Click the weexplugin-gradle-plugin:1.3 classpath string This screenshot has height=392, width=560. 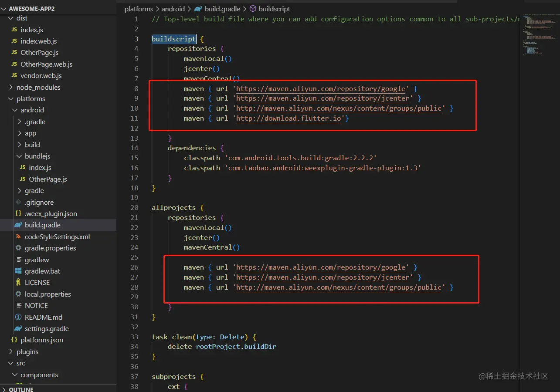coord(322,168)
